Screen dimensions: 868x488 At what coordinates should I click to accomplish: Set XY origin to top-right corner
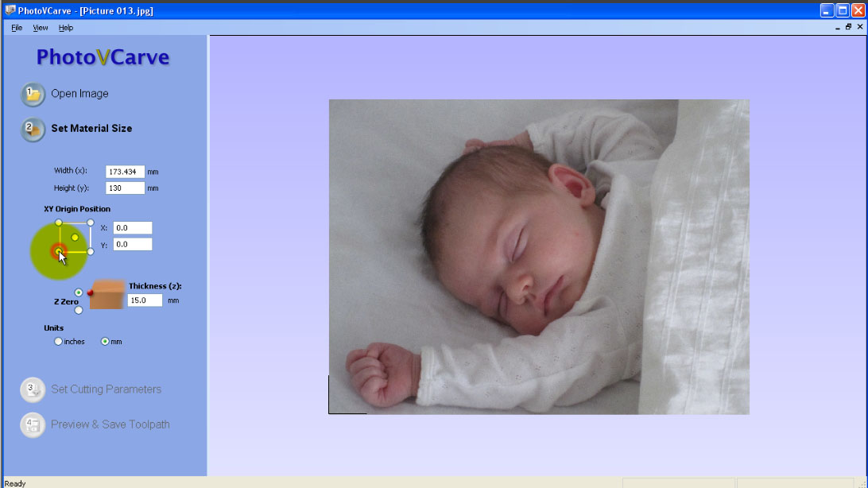pos(91,223)
